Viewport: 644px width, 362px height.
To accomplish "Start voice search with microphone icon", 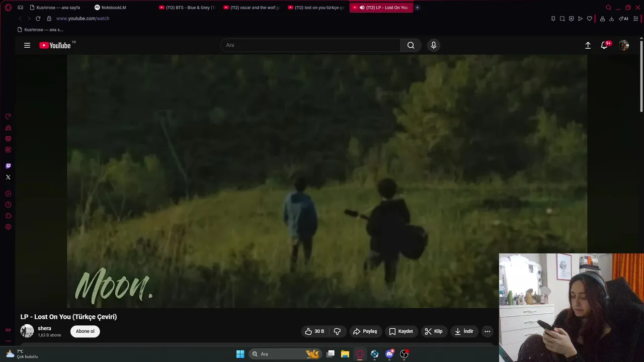I will coord(434,45).
